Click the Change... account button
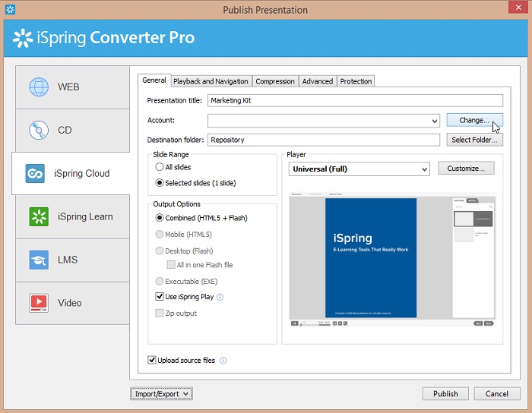The height and width of the screenshot is (413, 532). click(474, 120)
